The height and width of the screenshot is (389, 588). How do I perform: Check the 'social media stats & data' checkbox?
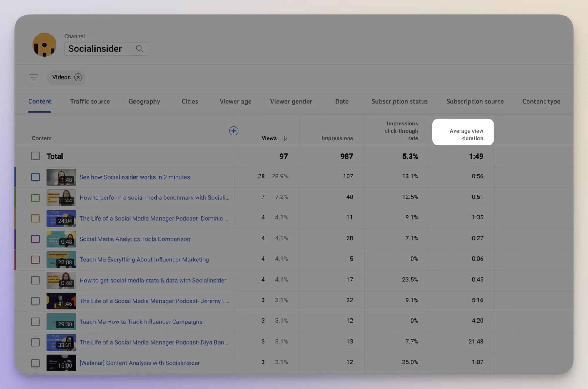pyautogui.click(x=36, y=280)
